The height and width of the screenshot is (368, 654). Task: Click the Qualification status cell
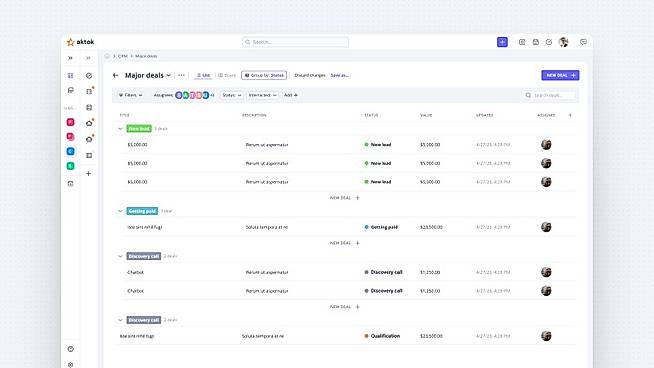pyautogui.click(x=382, y=336)
